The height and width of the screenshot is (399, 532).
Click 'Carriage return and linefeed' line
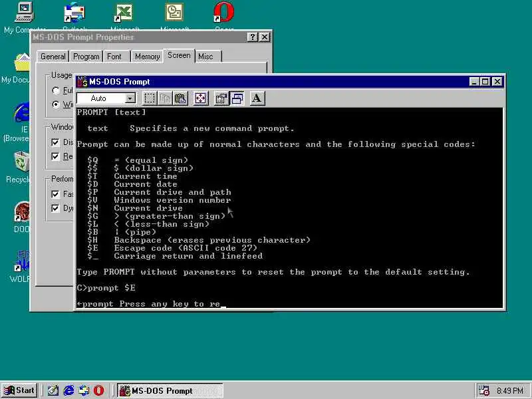188,256
